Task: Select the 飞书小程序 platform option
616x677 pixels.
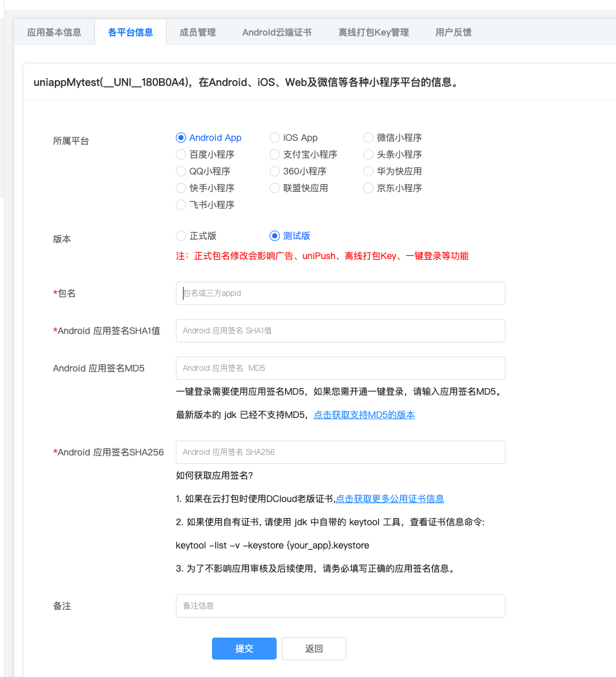Action: coord(180,205)
